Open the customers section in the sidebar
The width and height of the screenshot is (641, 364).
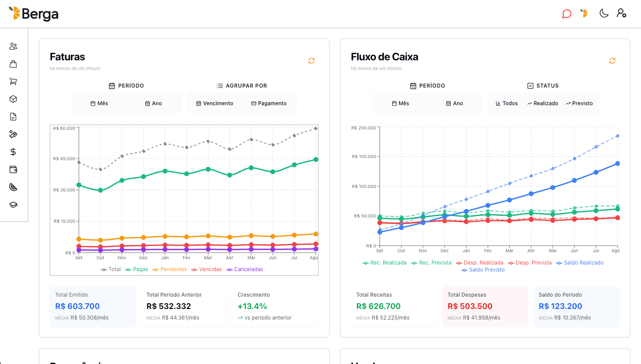pyautogui.click(x=13, y=46)
